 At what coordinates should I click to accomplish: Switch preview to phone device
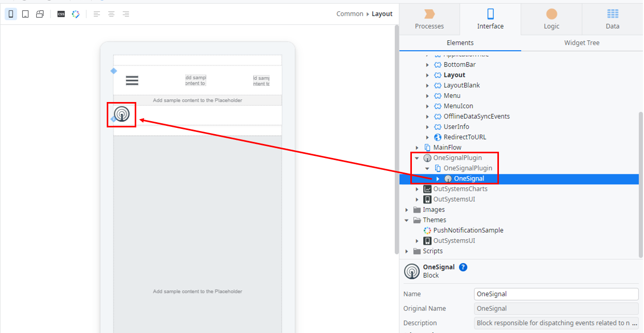point(10,14)
